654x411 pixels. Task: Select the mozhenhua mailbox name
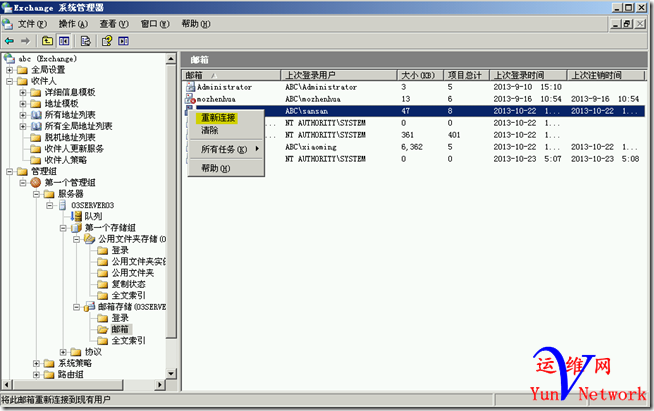[216, 99]
